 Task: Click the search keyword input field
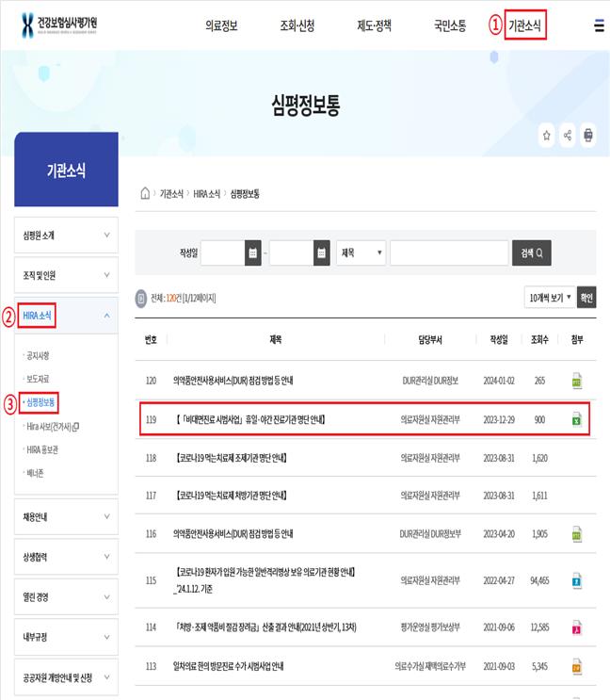[449, 253]
